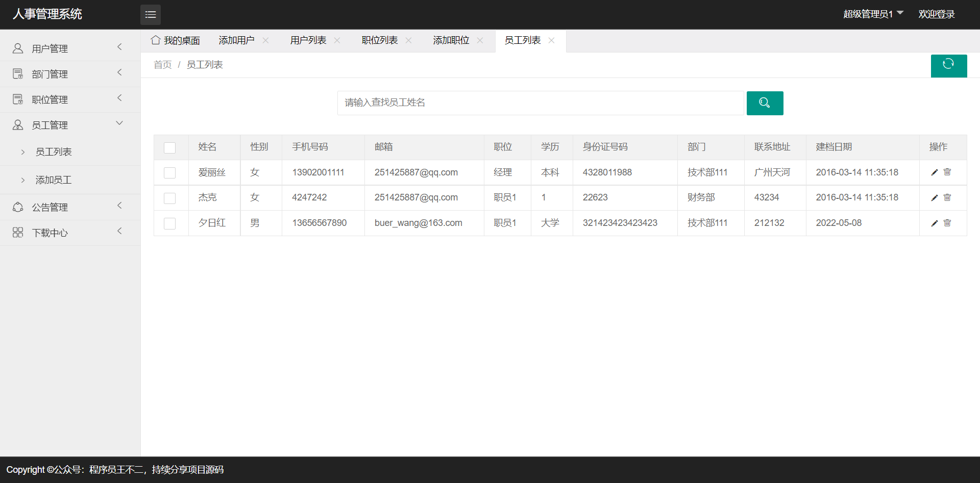Screen dimensions: 980x483
Task: Click the home icon on 我的桌面 tab
Action: 156,40
